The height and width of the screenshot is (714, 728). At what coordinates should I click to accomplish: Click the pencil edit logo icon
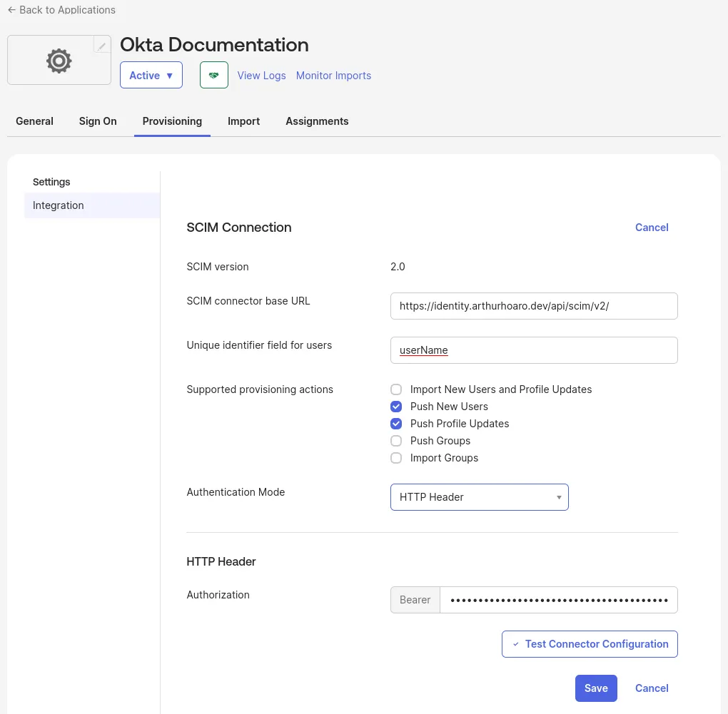point(101,46)
